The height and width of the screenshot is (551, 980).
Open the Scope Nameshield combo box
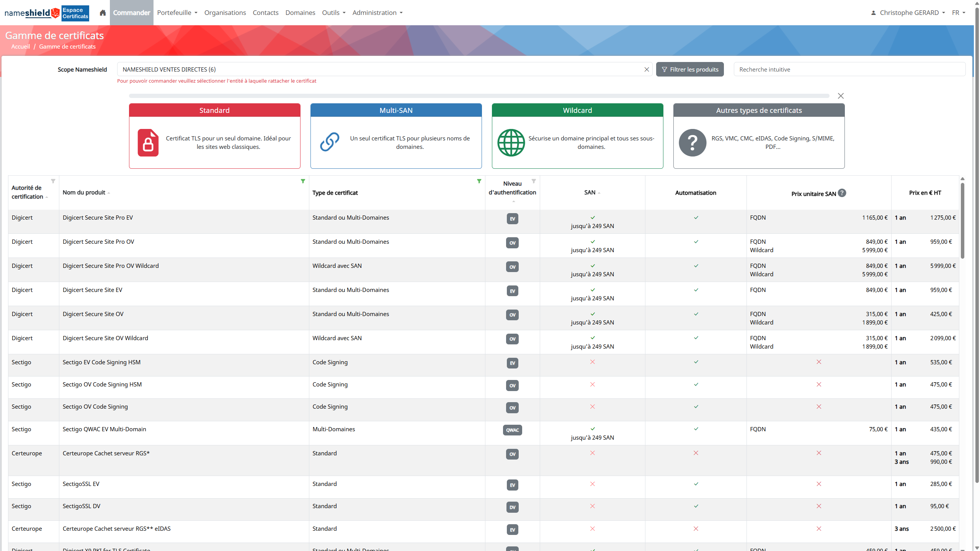point(385,69)
